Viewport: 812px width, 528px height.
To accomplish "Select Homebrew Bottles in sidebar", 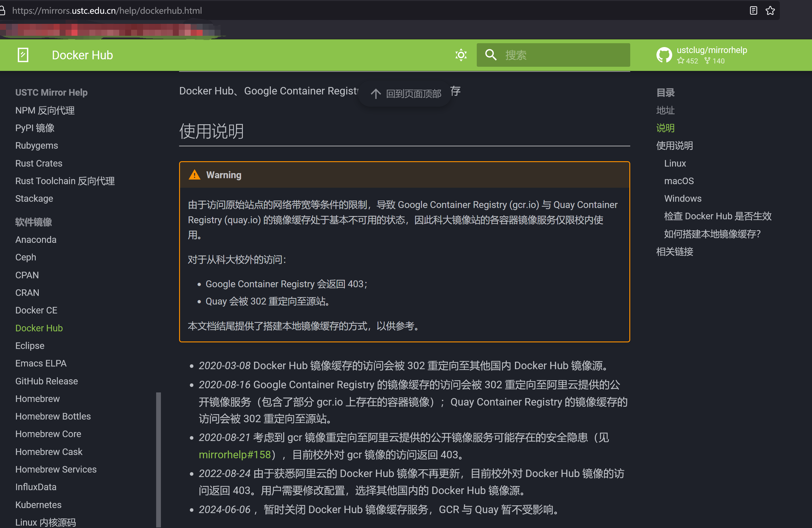I will coord(53,416).
